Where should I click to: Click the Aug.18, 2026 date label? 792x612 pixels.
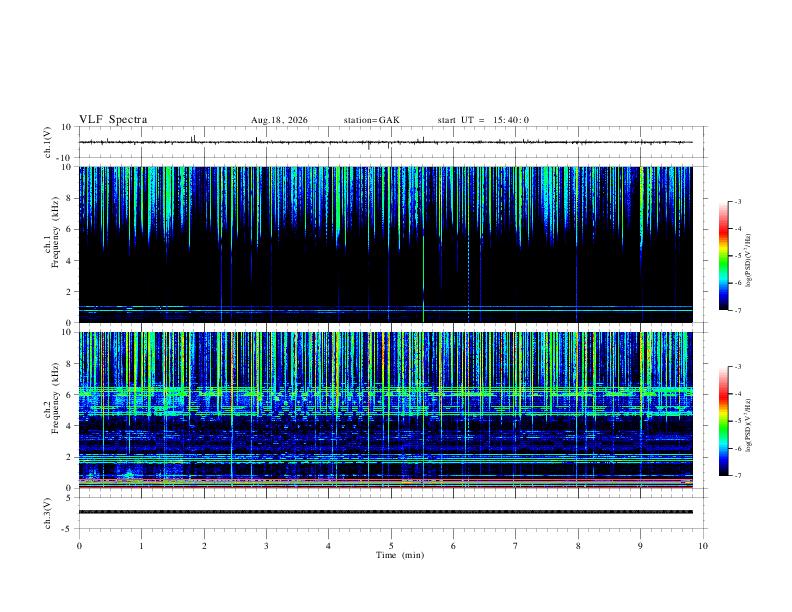click(279, 120)
